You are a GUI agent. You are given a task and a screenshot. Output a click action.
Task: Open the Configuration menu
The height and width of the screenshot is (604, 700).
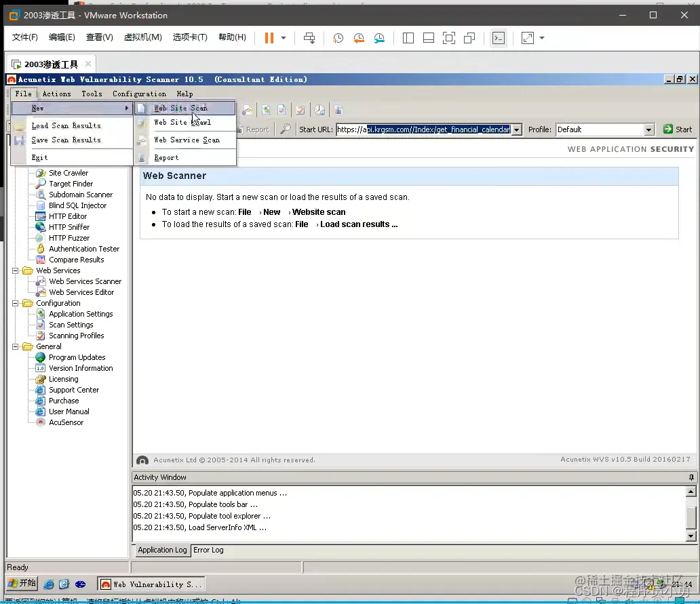pyautogui.click(x=139, y=94)
